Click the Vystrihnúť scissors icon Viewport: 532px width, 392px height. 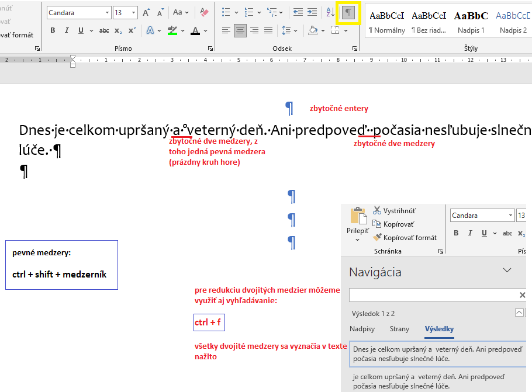pos(377,210)
